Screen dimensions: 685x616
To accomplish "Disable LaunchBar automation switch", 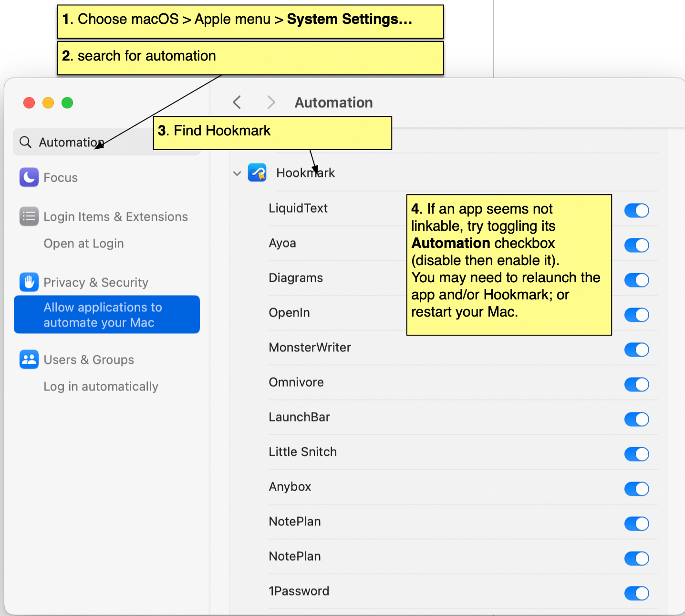I will 637,419.
